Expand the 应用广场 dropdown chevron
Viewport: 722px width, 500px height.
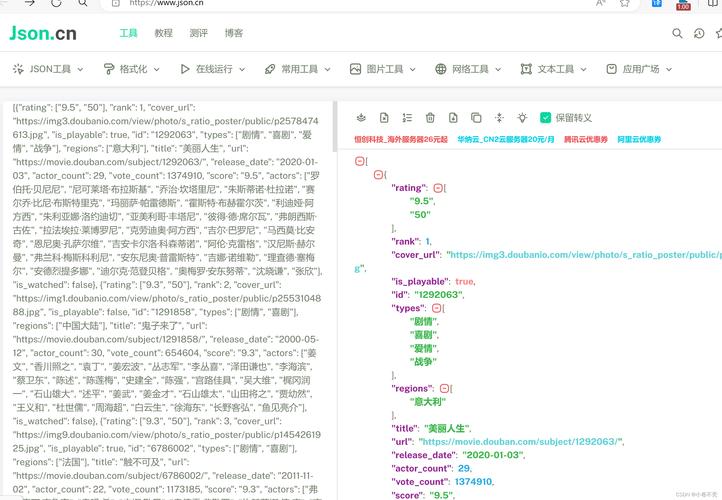[x=669, y=70]
